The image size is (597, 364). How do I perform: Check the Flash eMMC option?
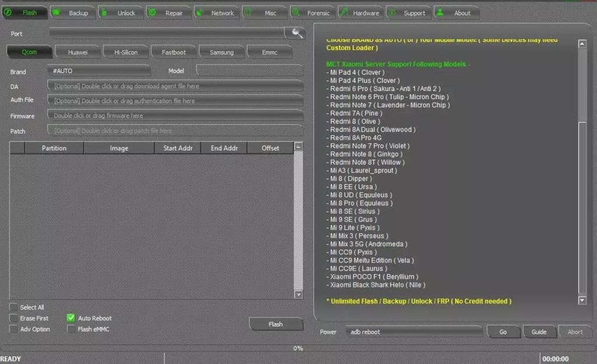(71, 329)
